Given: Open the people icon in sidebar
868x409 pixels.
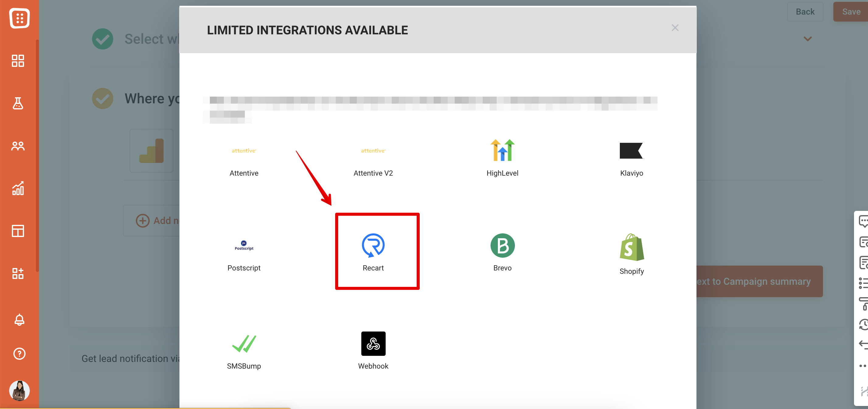Looking at the screenshot, I should click(18, 146).
